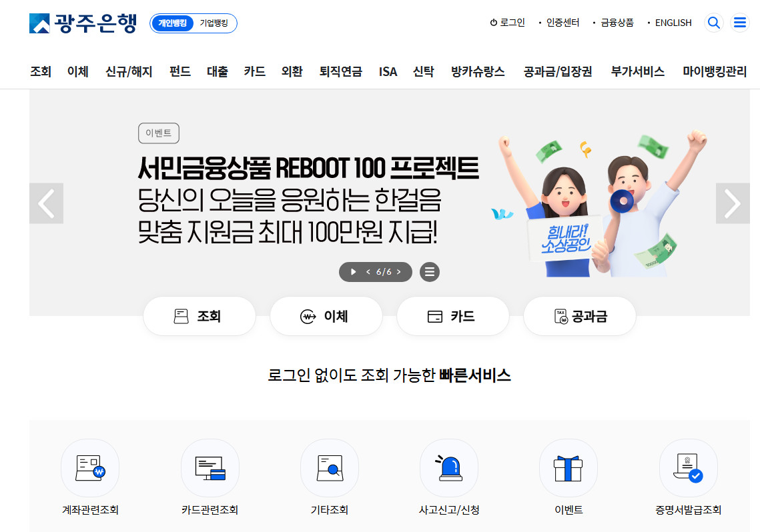Screen dimensions: 760x532
Task: Click the REBOOT 100 프로젝트 banner headline
Action: click(x=308, y=168)
